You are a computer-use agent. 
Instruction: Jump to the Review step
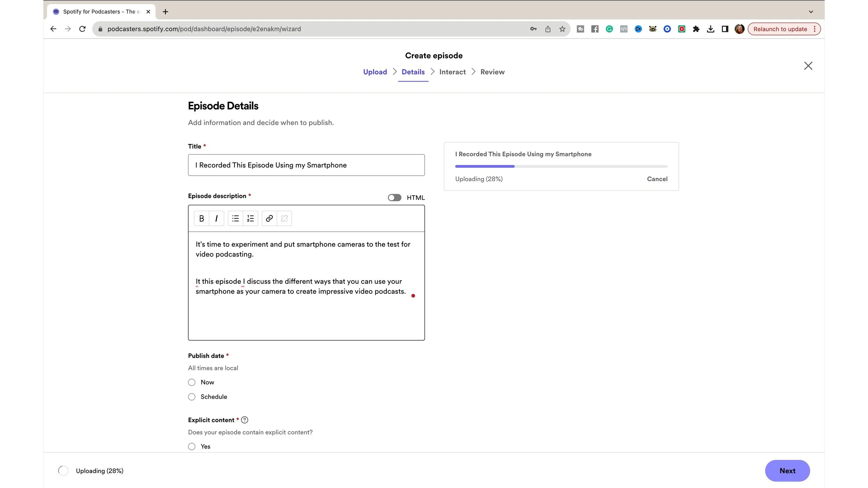tap(492, 72)
